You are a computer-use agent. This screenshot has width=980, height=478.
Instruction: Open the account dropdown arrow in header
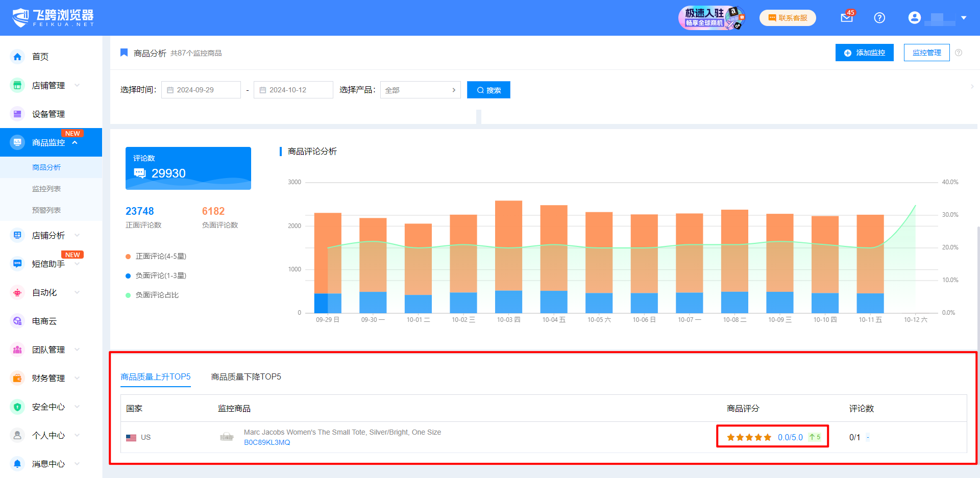[x=964, y=18]
